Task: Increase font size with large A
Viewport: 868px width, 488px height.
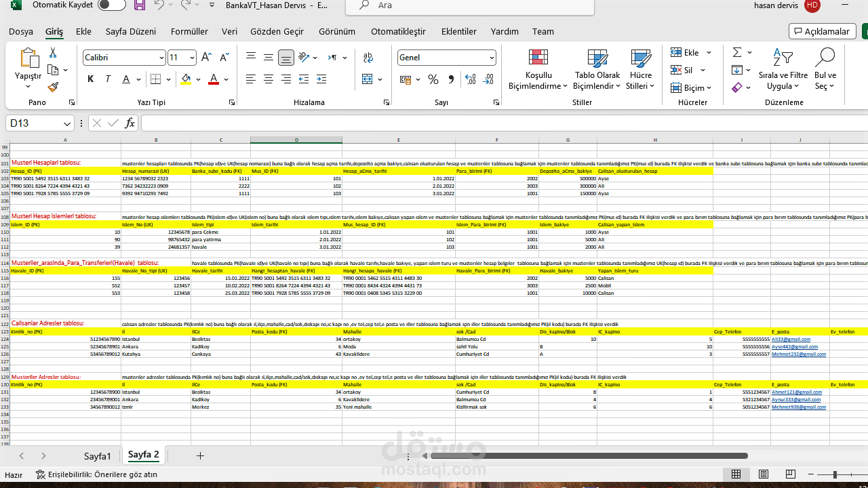Action: click(x=207, y=58)
